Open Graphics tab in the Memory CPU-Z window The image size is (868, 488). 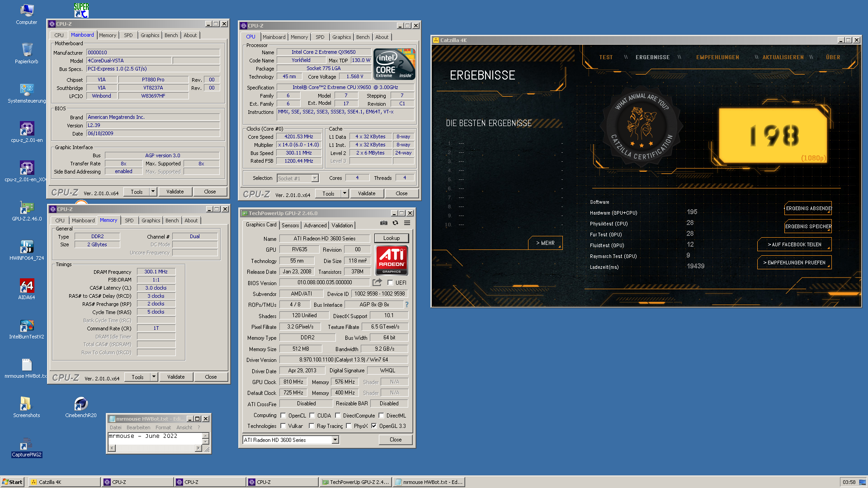[151, 221]
